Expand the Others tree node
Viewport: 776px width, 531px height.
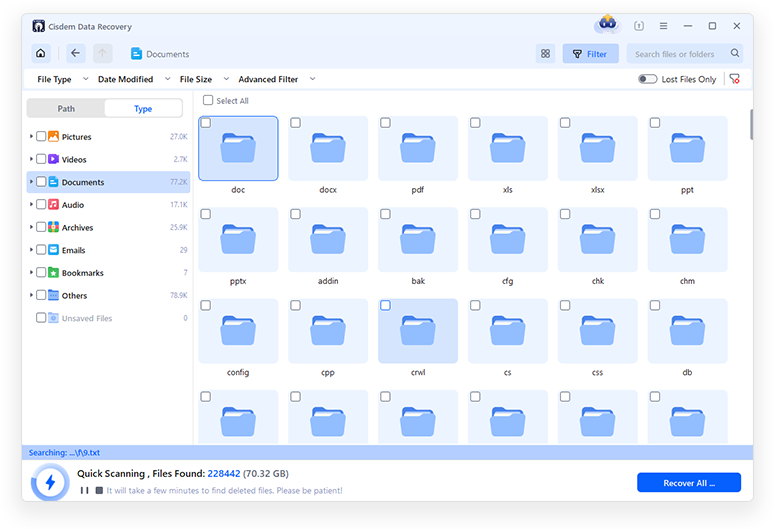tap(31, 295)
